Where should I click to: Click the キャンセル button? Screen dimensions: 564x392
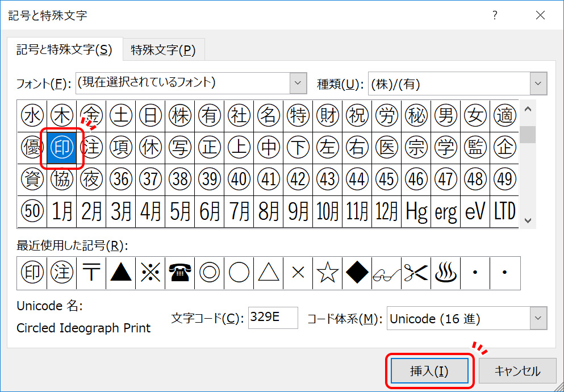[517, 371]
